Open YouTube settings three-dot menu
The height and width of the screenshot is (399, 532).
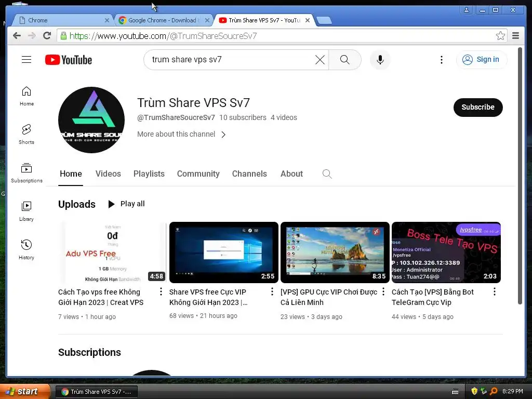pos(442,60)
